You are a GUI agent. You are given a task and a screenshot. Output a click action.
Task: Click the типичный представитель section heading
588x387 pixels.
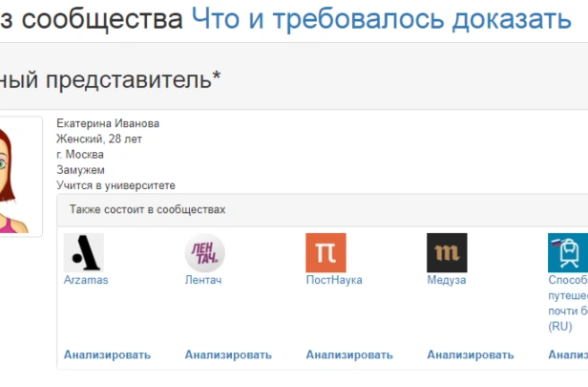[111, 79]
